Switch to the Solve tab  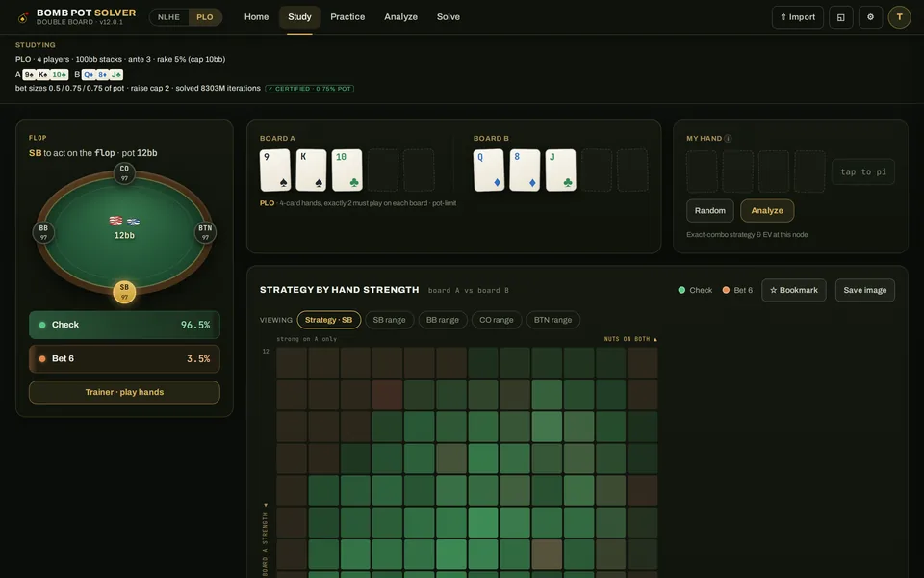(x=448, y=17)
